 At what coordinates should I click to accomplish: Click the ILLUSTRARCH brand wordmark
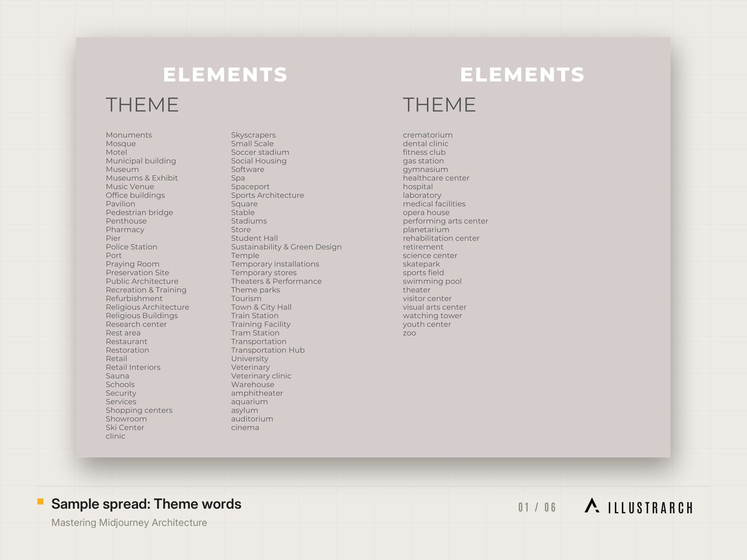650,508
